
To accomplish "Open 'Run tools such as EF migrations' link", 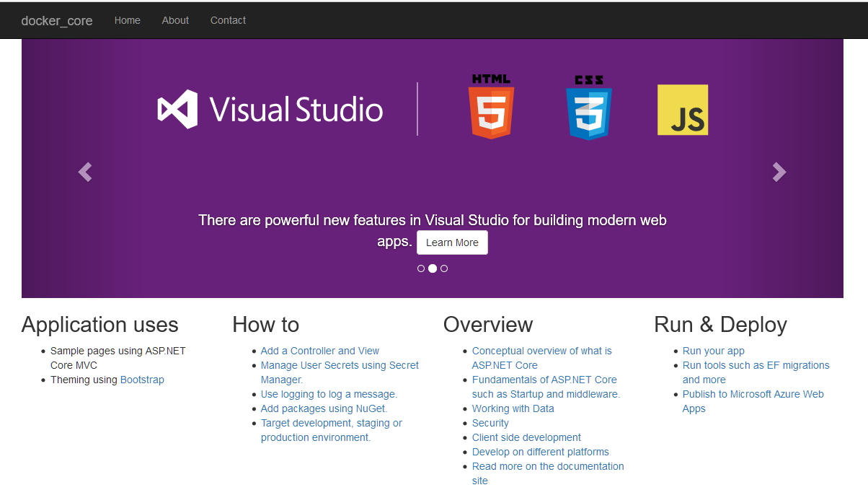I will [756, 372].
